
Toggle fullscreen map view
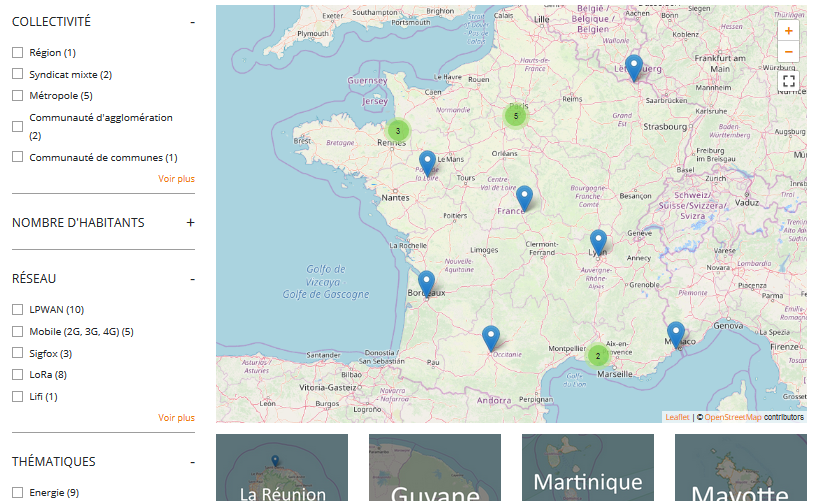pyautogui.click(x=788, y=81)
